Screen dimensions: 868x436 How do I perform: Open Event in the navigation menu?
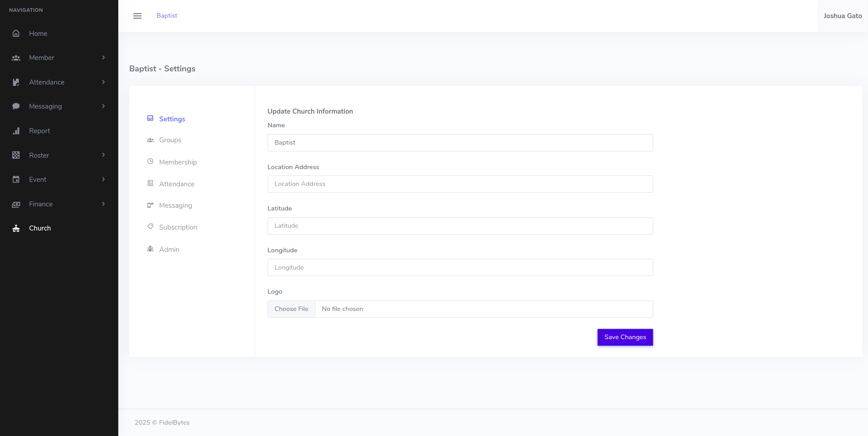38,180
